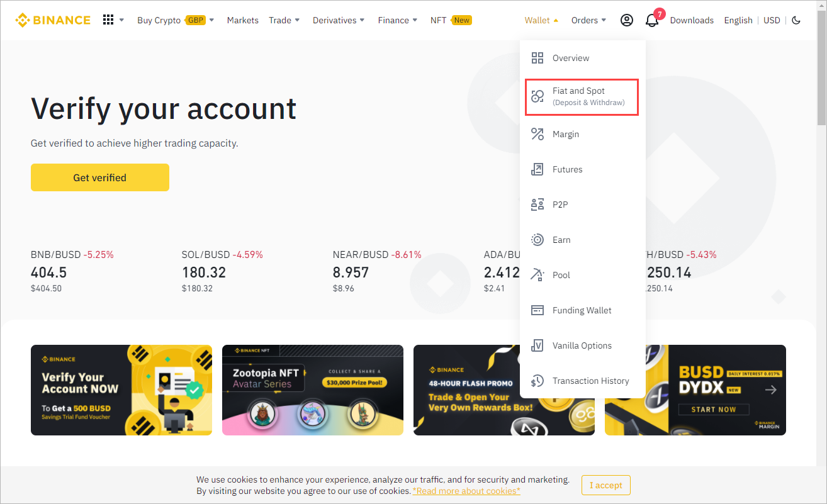Click the banner carousel next arrow
The width and height of the screenshot is (827, 504).
tap(771, 390)
